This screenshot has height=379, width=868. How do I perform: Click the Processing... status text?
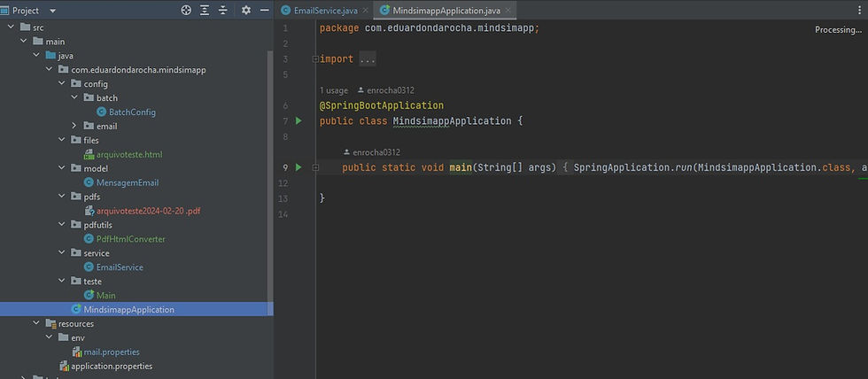838,30
